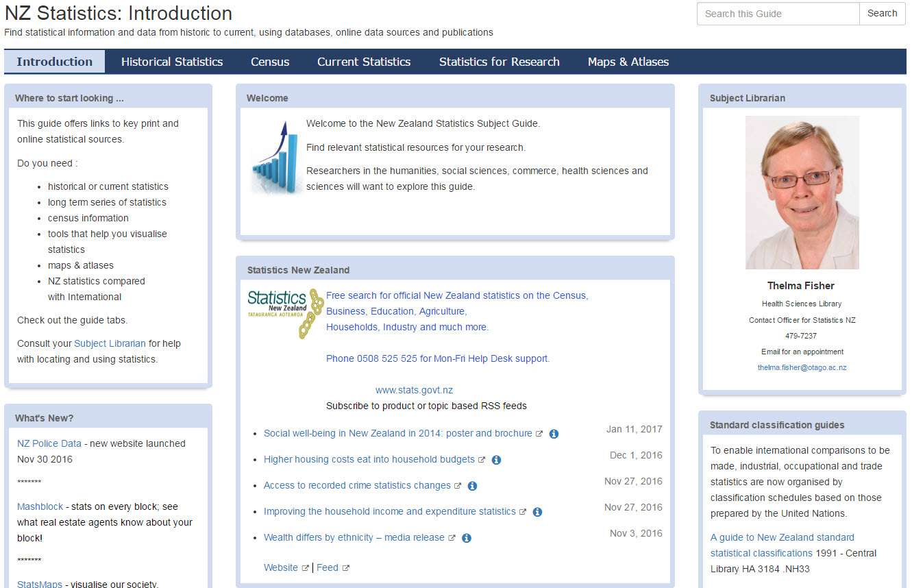
Task: Click the Website link under the feed list
Action: pos(281,567)
